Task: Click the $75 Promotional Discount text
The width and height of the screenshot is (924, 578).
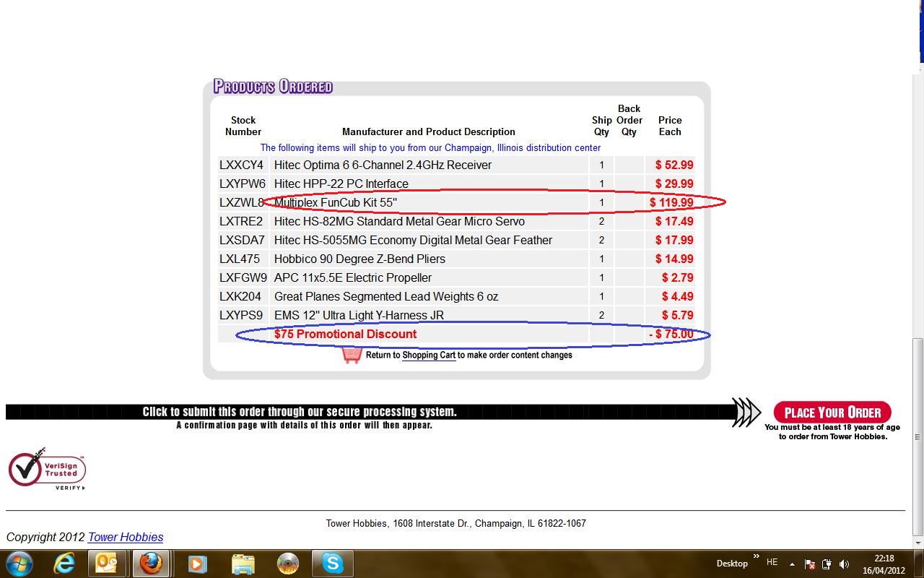Action: pos(345,334)
